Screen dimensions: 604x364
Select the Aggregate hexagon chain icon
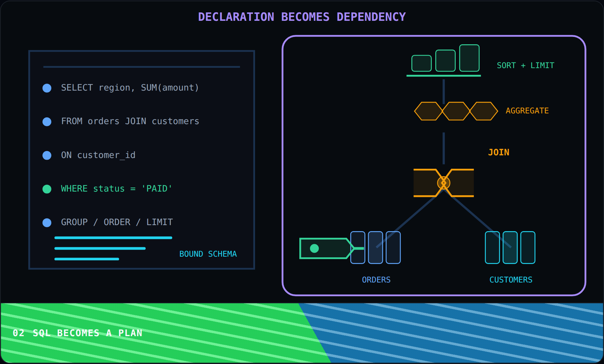(x=456, y=111)
